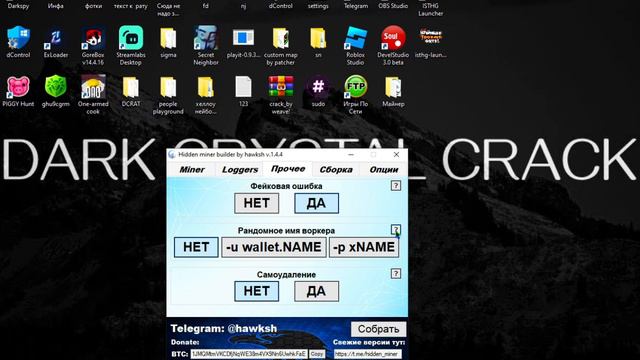
Task: Set Рандомное имя воркера to НЕТ
Action: tap(196, 247)
